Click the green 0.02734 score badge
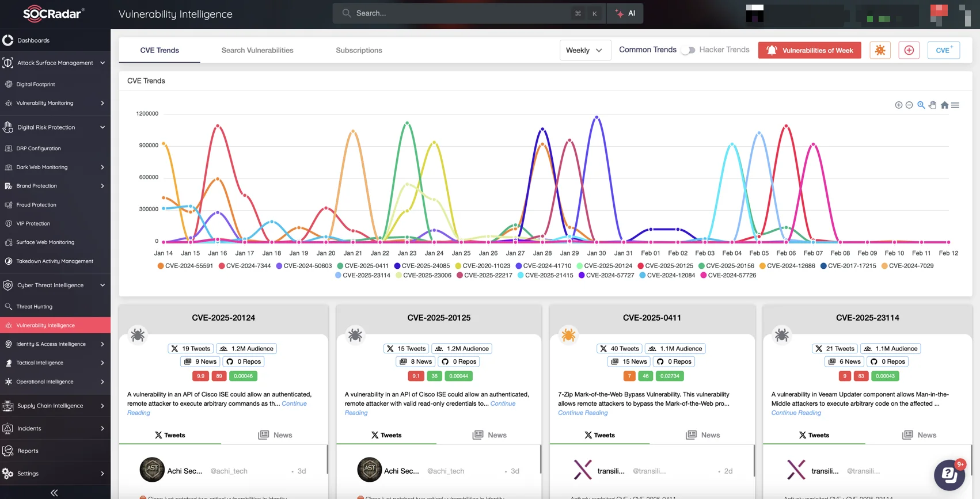The height and width of the screenshot is (499, 980). click(670, 376)
